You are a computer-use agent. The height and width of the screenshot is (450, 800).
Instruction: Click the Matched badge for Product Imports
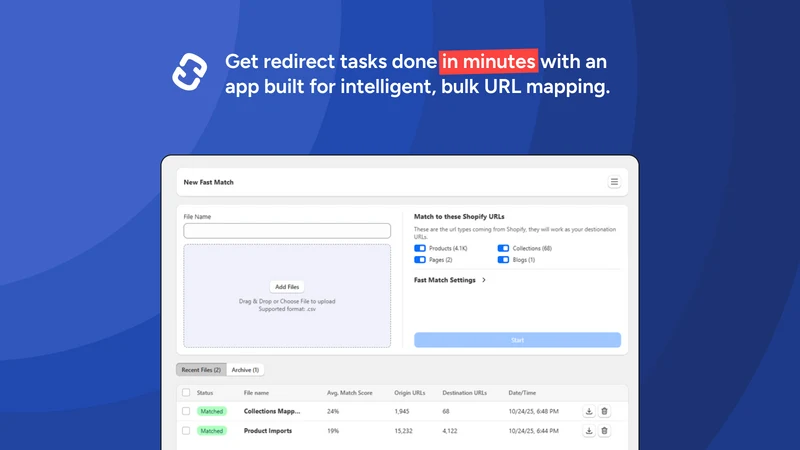coord(211,431)
